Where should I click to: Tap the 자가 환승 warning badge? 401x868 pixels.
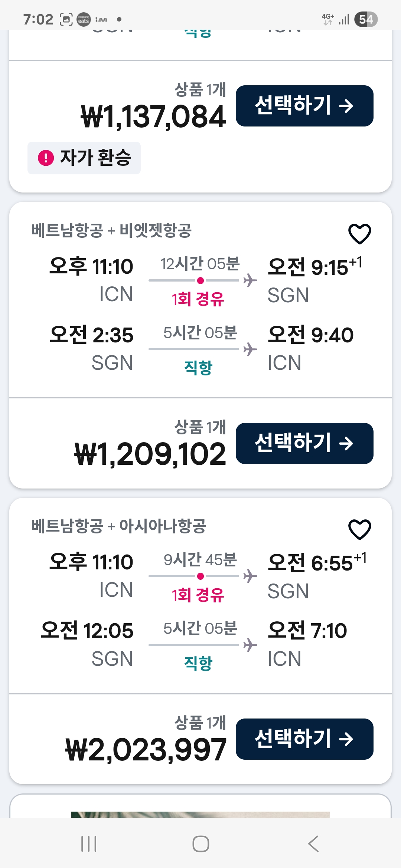(x=84, y=158)
